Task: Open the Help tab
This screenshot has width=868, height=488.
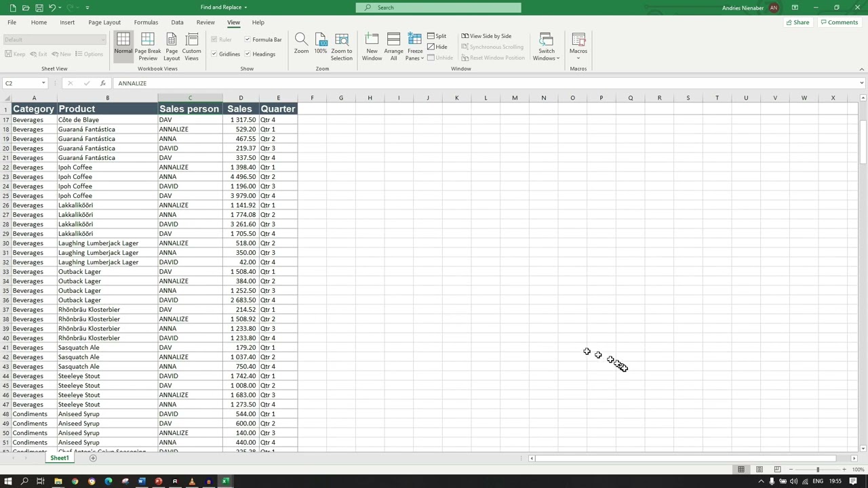Action: pos(258,22)
